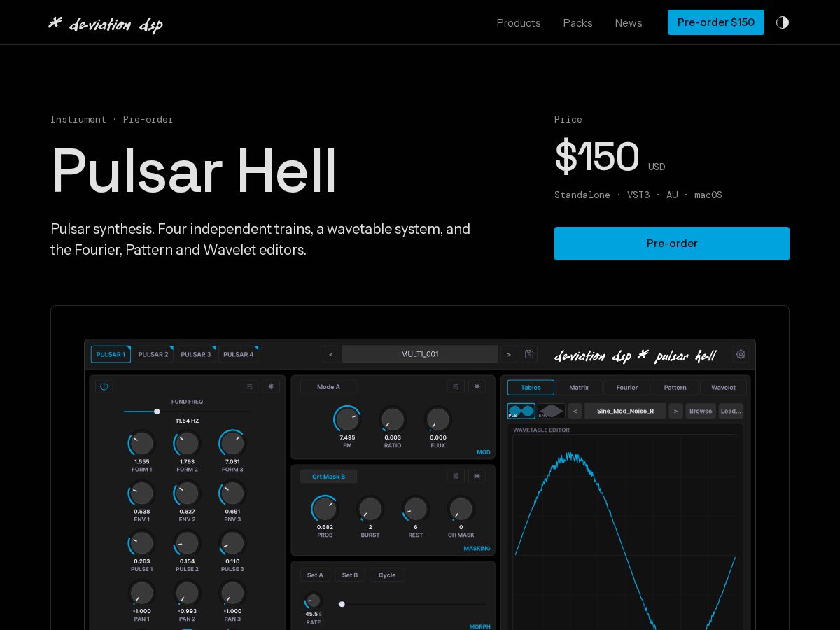
Task: Select the PULSAR 3 tab
Action: tap(196, 354)
